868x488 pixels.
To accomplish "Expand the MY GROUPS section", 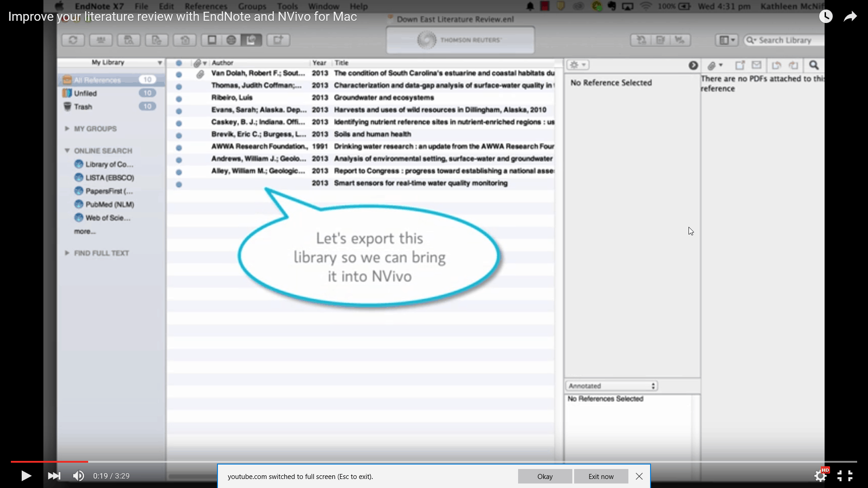I will tap(67, 129).
